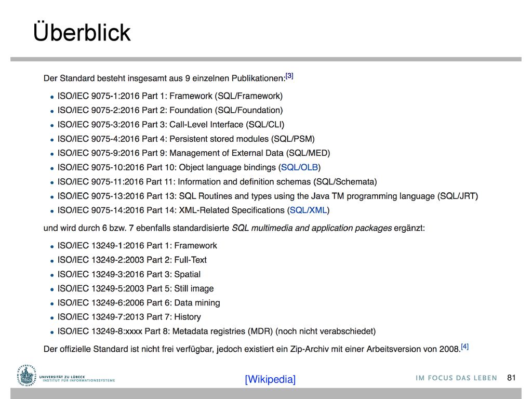Screen dimensions: 532x399
Task: Select the Part 2: Foundation (SQL/Foundation) line
Action: tap(170, 110)
